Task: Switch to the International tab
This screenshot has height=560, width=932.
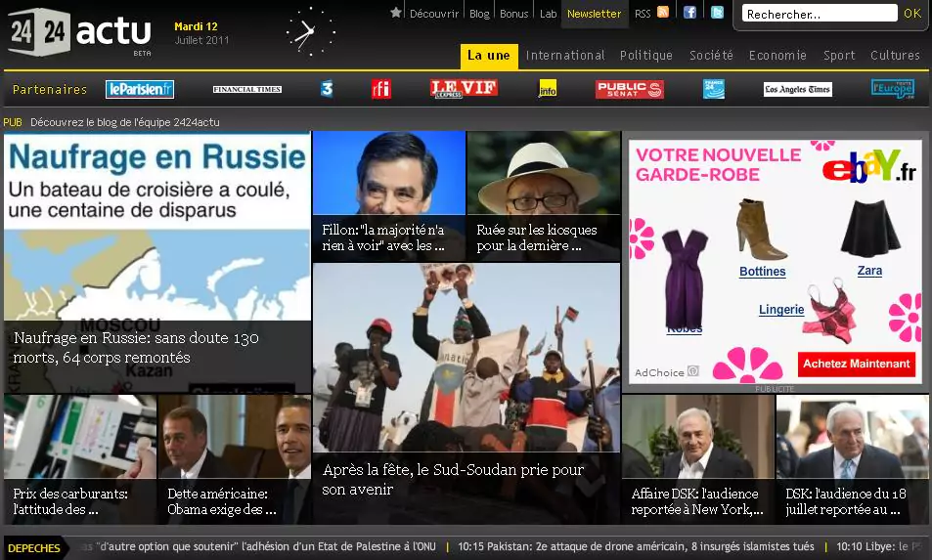Action: click(565, 56)
